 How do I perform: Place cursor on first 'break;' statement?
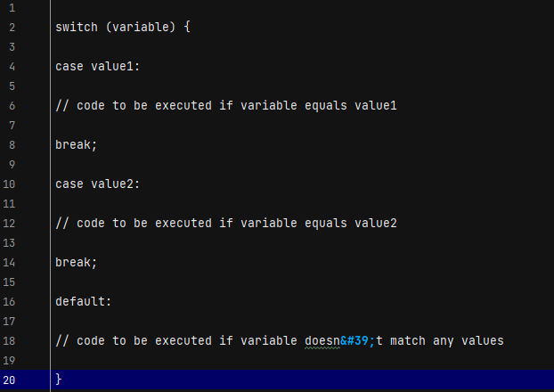point(76,145)
